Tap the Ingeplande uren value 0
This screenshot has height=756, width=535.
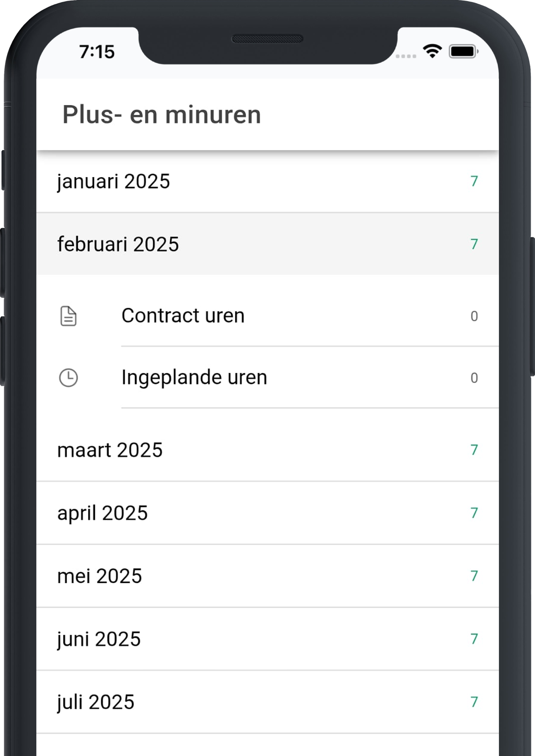click(474, 378)
